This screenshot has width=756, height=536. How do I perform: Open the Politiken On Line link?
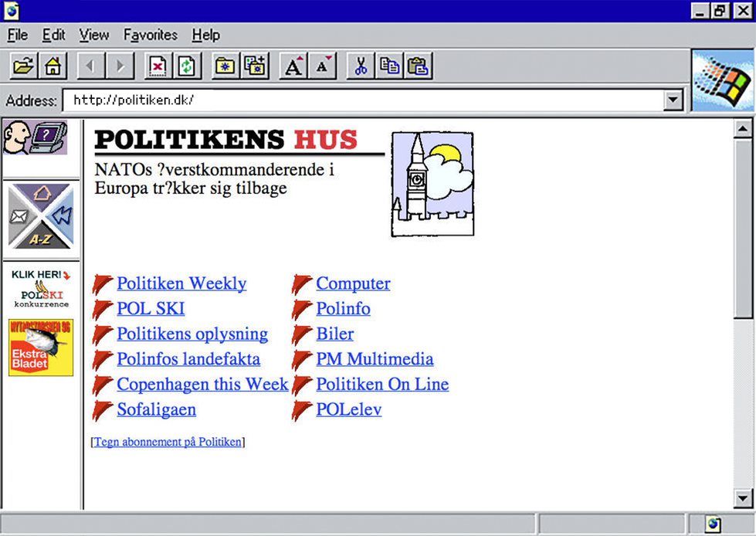tap(382, 385)
